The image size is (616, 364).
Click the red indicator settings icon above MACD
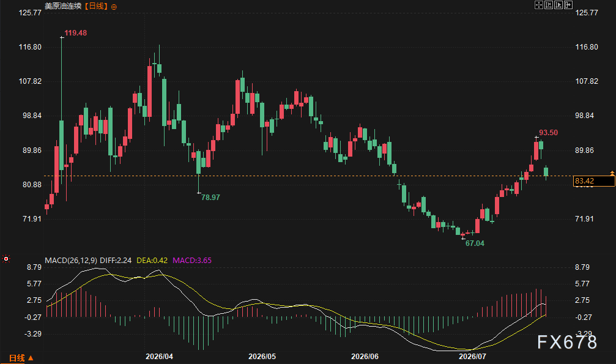6,259
